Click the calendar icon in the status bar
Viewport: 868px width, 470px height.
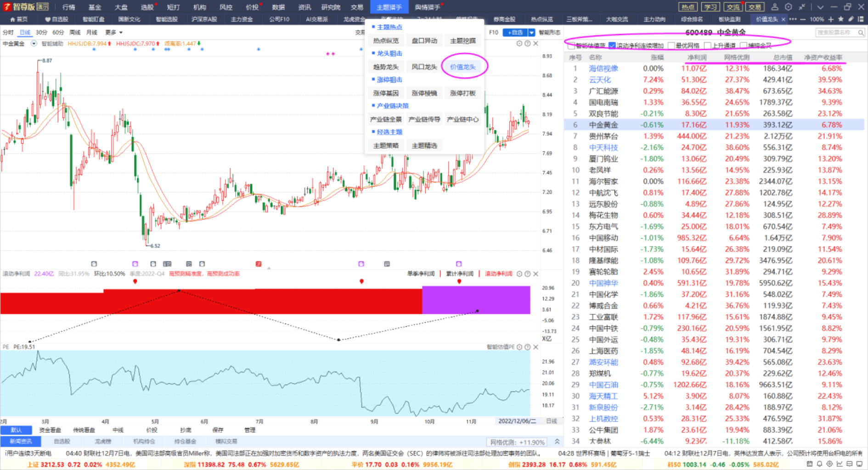pyautogui.click(x=810, y=464)
